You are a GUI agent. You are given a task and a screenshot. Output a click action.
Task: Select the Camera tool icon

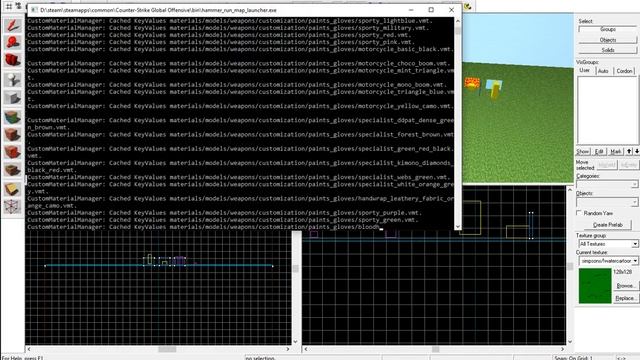13,60
